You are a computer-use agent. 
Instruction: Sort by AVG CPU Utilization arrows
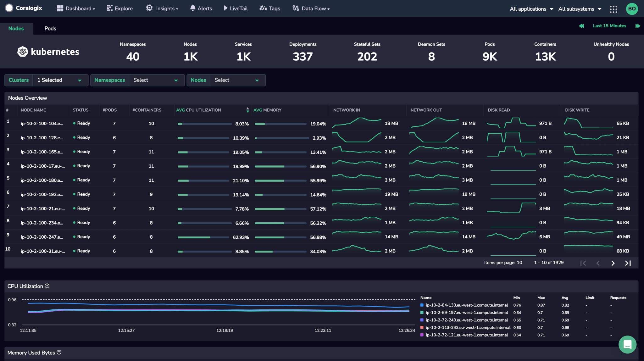pos(248,110)
